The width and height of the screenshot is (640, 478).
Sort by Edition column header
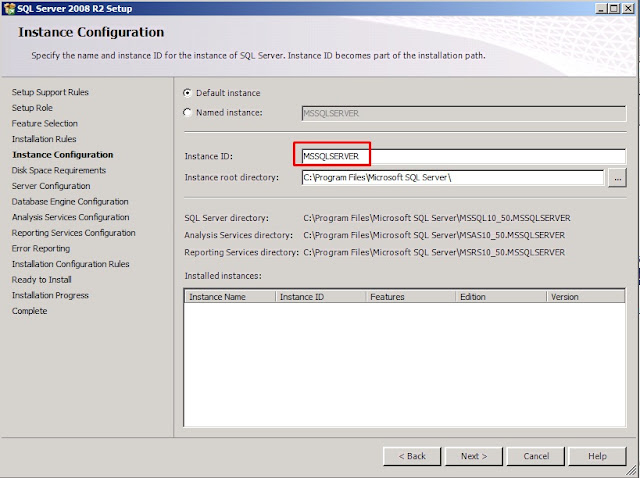[x=501, y=297]
